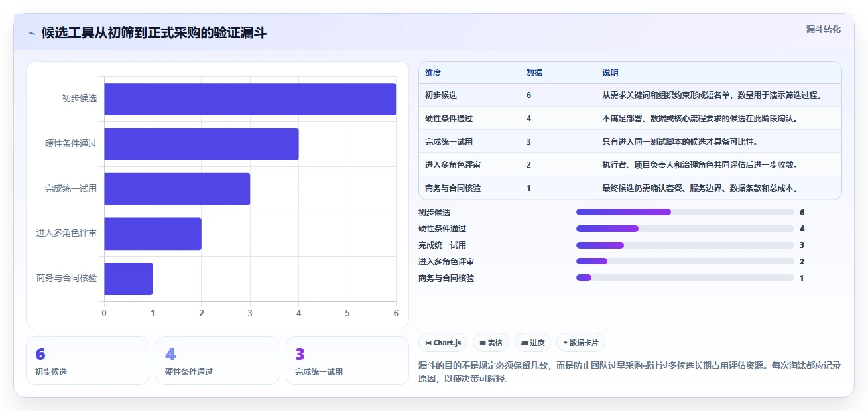Screen dimensions: 868x411
Task: Click the 初步候选 label above the progress bars
Action: (434, 212)
